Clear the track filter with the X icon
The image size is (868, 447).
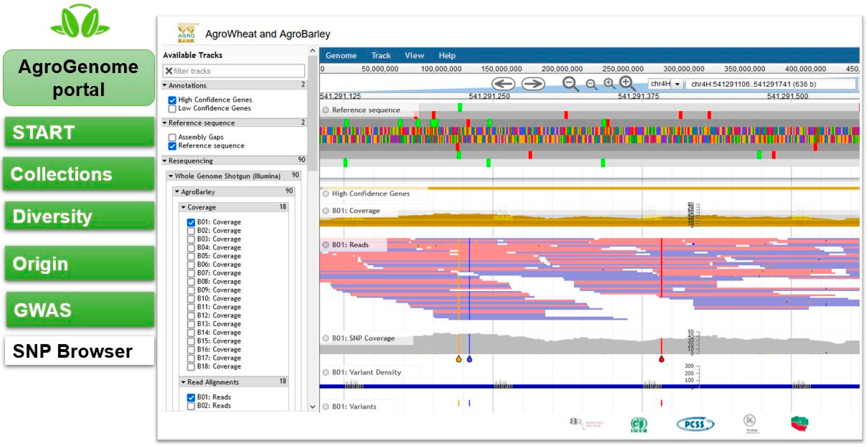click(169, 71)
